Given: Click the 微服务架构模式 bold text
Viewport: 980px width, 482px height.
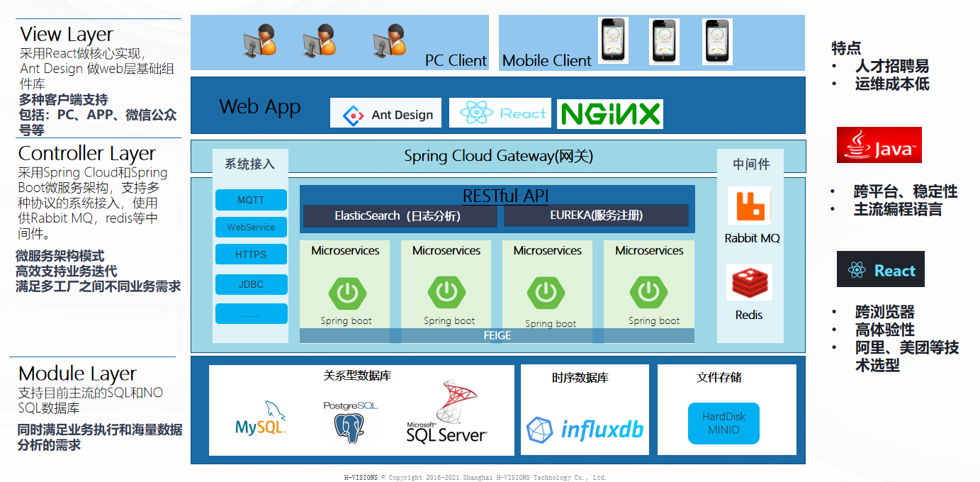Looking at the screenshot, I should tap(60, 256).
